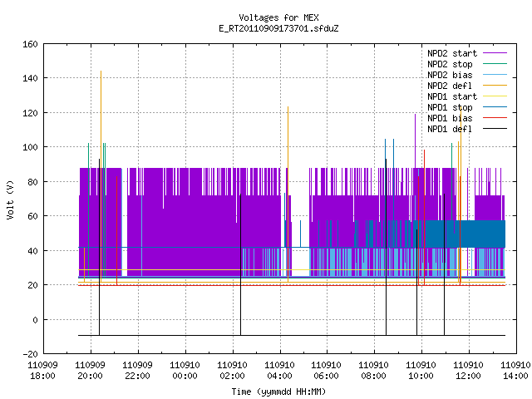Click the purple spike reaching 119 volts
Viewport: 532px width, 399px height.
click(415, 140)
